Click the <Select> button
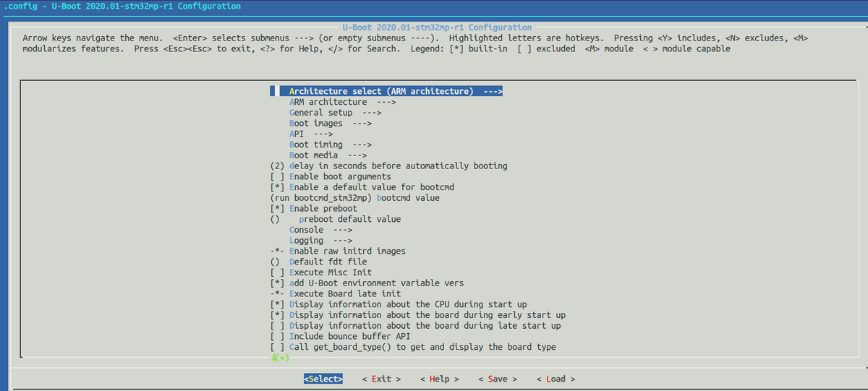Screen dimensions: 868x391 [x=323, y=379]
